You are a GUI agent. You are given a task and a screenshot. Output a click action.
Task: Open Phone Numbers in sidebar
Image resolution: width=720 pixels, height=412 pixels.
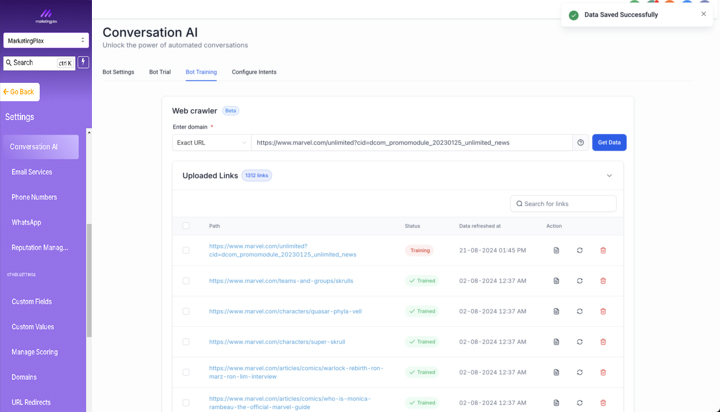[34, 197]
